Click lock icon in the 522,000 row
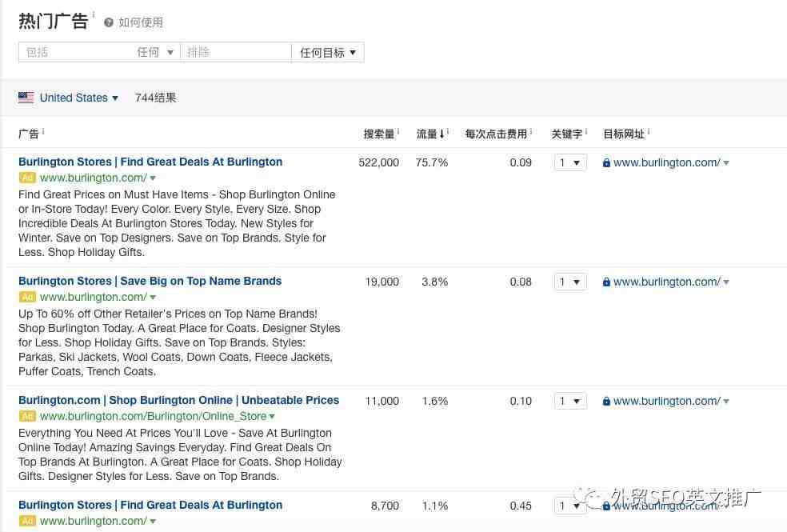This screenshot has width=787, height=532. (x=606, y=162)
